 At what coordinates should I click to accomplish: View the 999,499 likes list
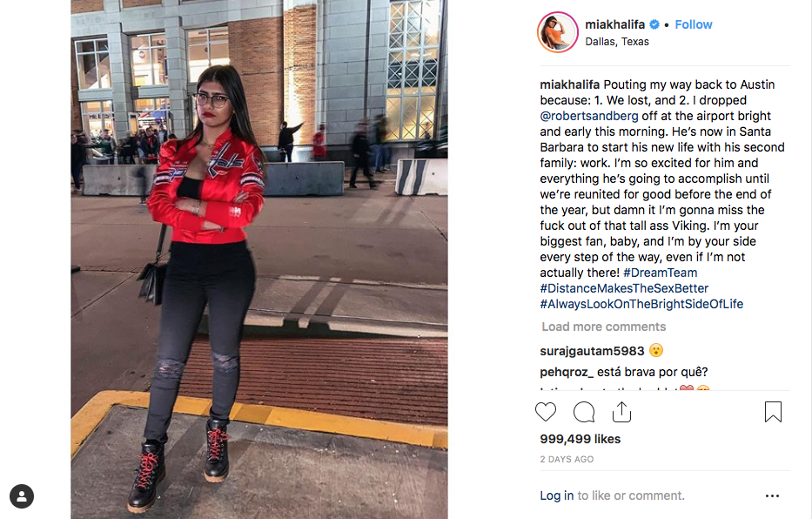[x=580, y=439]
